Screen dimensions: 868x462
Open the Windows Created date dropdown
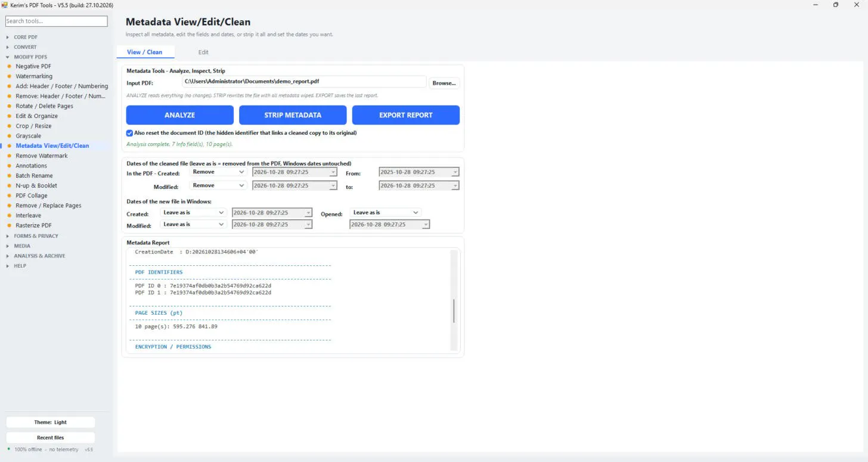click(193, 212)
